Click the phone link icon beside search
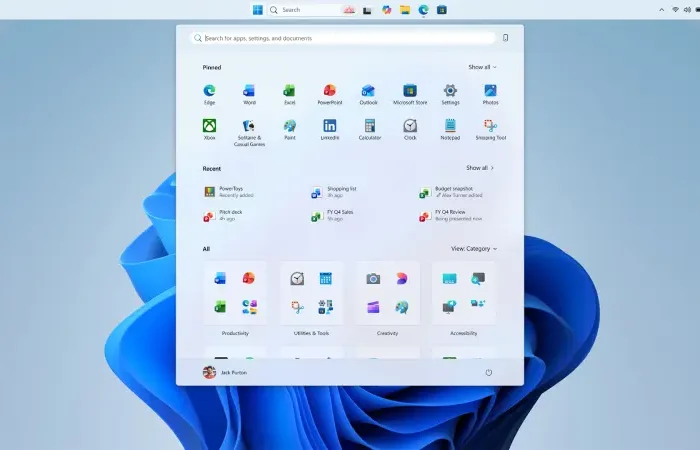The image size is (700, 450). (x=505, y=38)
